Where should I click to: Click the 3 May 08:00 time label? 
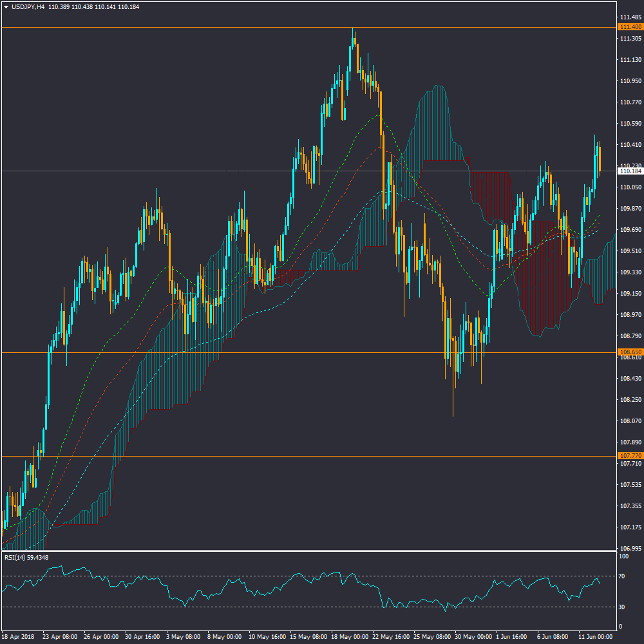pos(183,636)
